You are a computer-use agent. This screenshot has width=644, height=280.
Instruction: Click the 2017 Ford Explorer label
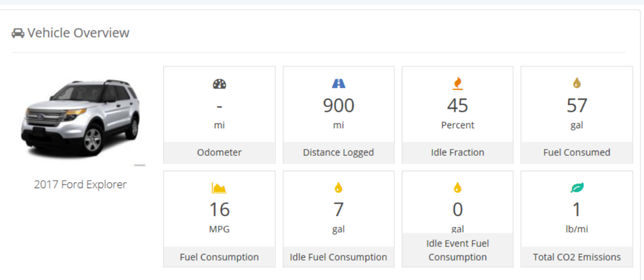point(80,185)
